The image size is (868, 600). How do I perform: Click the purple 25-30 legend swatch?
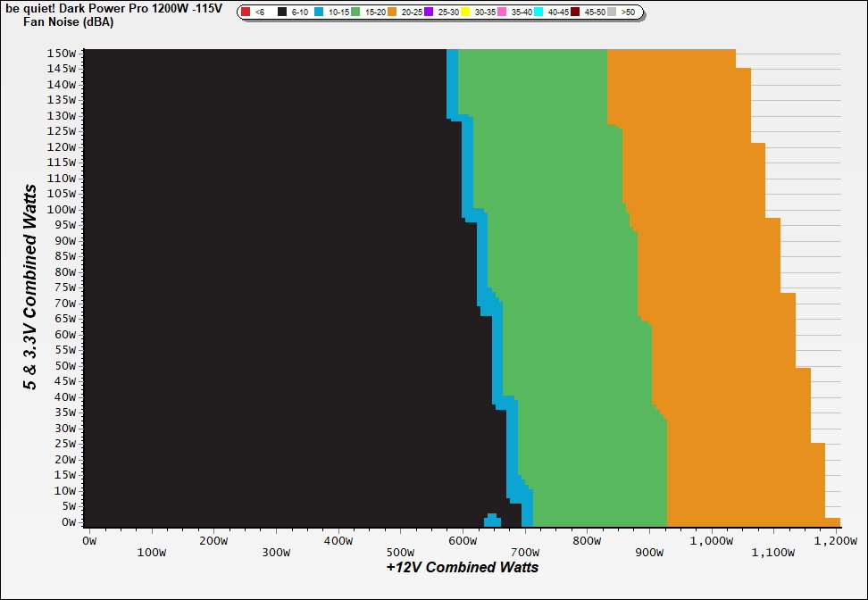pos(429,12)
